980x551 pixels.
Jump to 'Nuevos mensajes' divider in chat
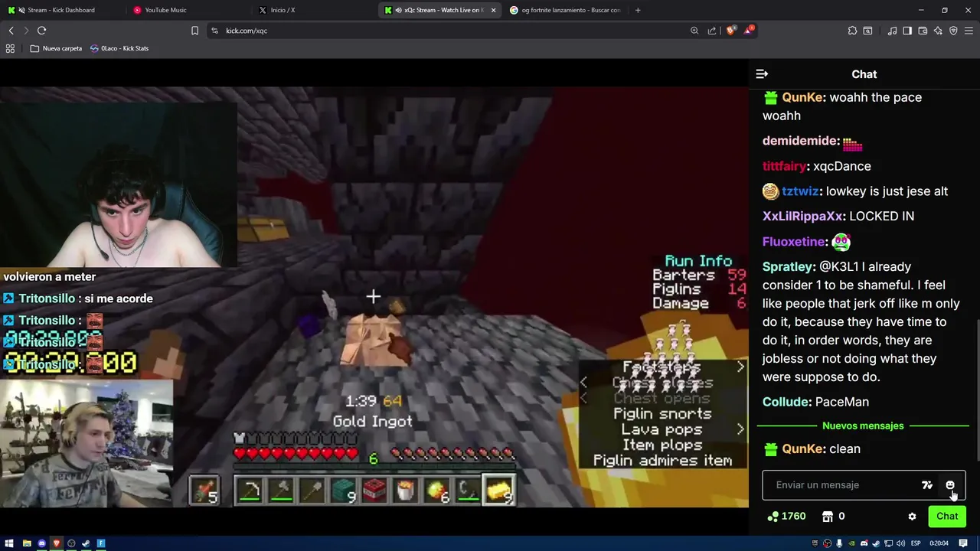coord(863,425)
